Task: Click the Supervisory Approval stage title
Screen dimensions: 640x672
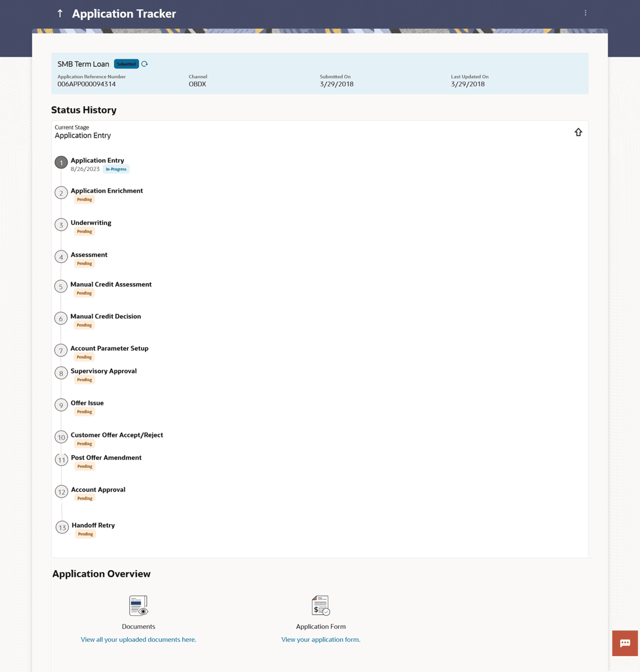Action: pyautogui.click(x=104, y=371)
